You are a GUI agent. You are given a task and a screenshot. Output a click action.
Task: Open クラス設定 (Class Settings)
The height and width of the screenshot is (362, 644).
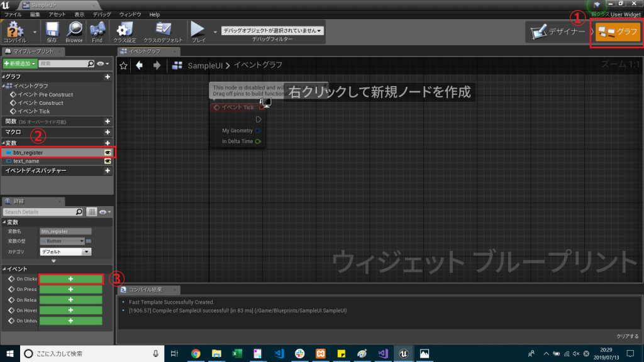click(x=125, y=29)
